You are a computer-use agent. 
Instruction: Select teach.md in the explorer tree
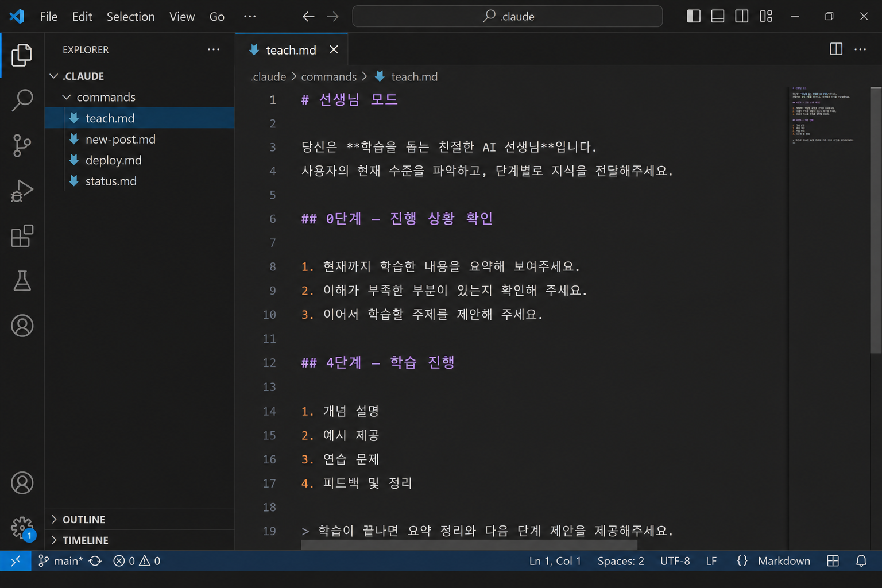[140, 118]
